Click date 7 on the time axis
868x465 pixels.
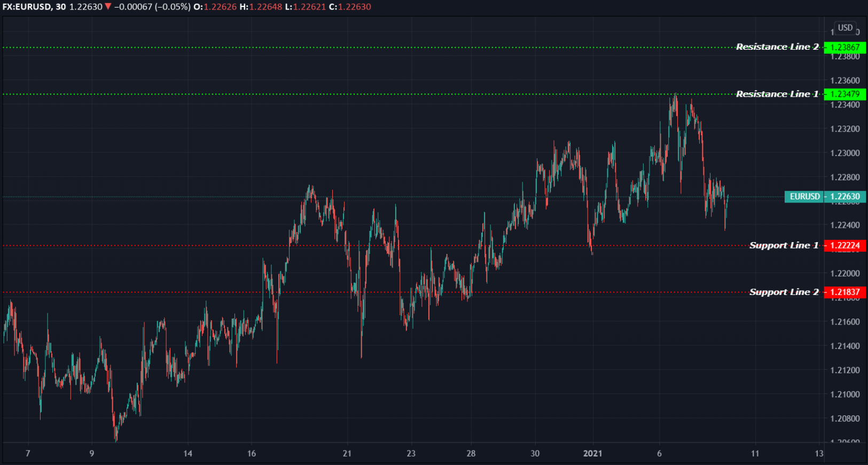click(28, 453)
